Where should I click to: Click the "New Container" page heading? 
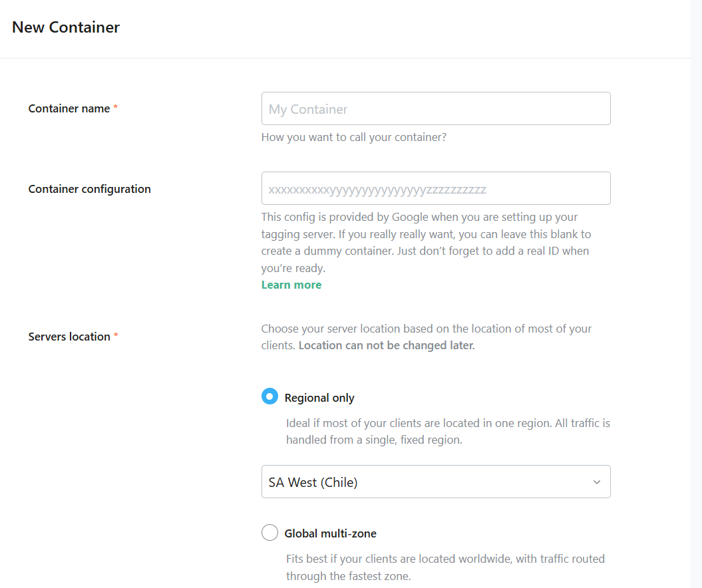[66, 27]
